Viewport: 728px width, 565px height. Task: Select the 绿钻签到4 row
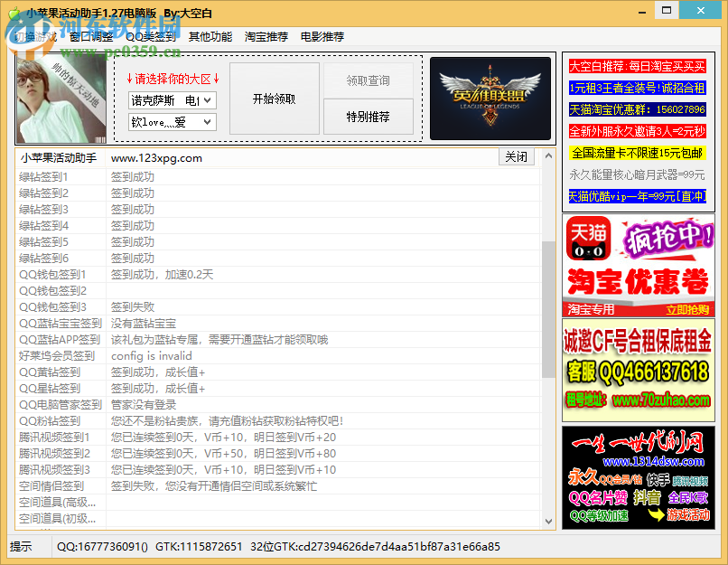point(277,226)
